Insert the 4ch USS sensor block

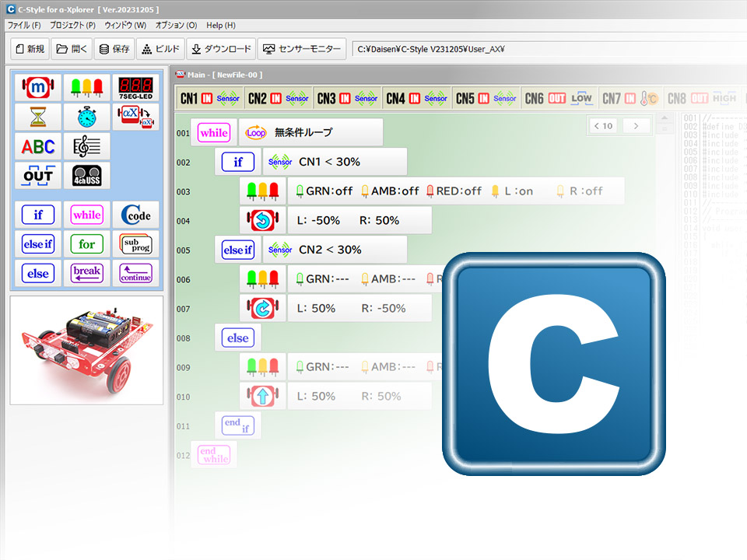[87, 176]
